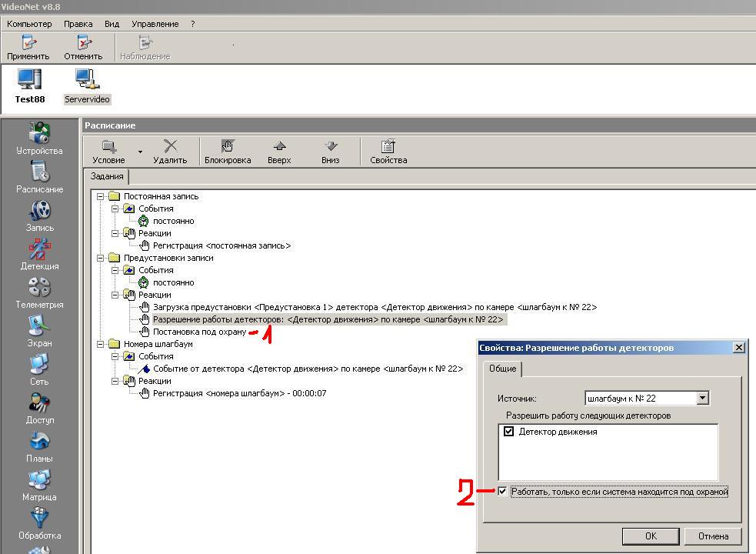Open the Управление menu
Viewport: 756px width, 554px height.
[155, 24]
